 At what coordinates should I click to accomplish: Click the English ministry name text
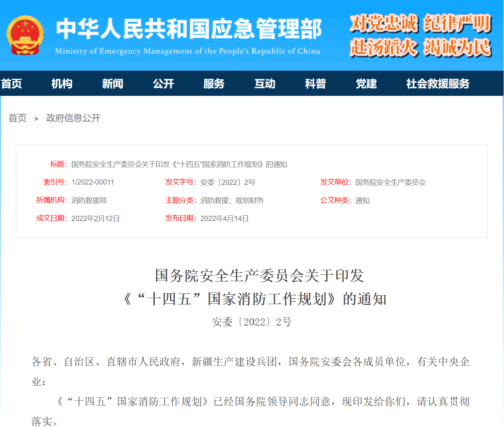click(x=188, y=51)
